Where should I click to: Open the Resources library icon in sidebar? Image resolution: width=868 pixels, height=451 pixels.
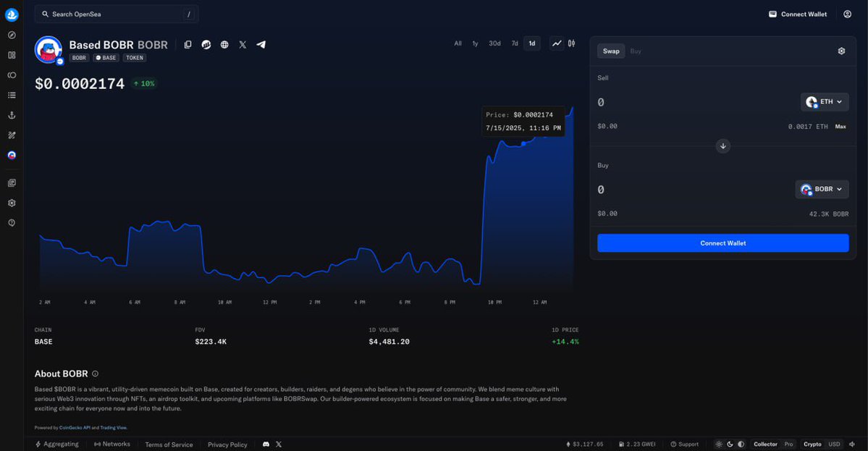point(12,182)
